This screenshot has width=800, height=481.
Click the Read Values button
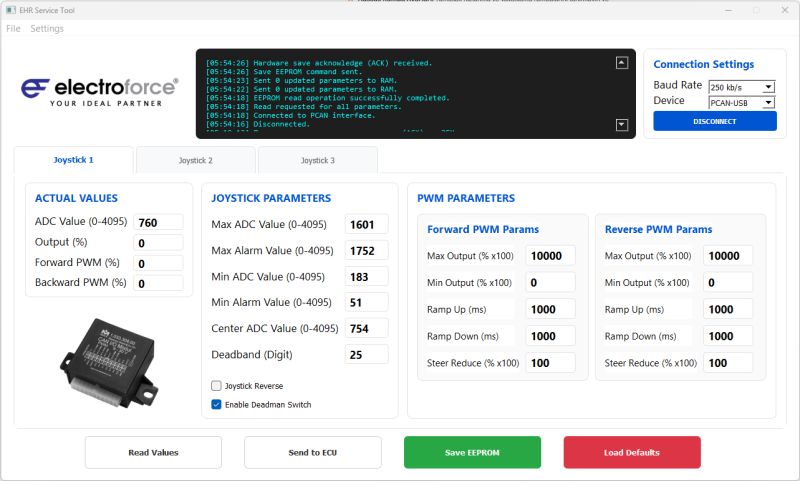click(153, 452)
